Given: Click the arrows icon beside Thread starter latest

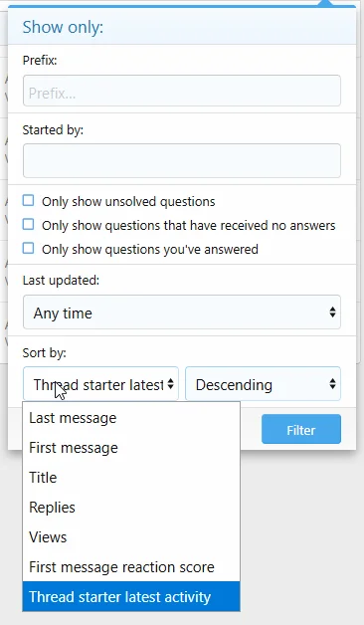Looking at the screenshot, I should click(170, 384).
